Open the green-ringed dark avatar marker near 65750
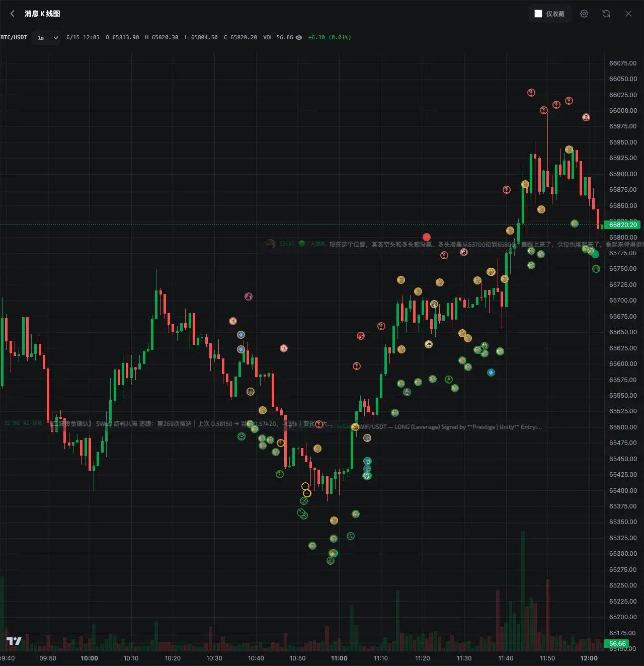The height and width of the screenshot is (666, 644). tap(596, 269)
